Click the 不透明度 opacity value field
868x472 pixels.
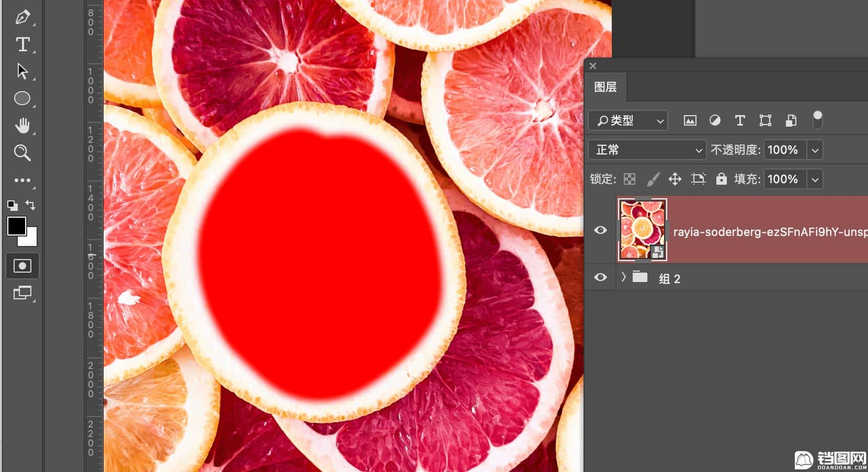785,150
